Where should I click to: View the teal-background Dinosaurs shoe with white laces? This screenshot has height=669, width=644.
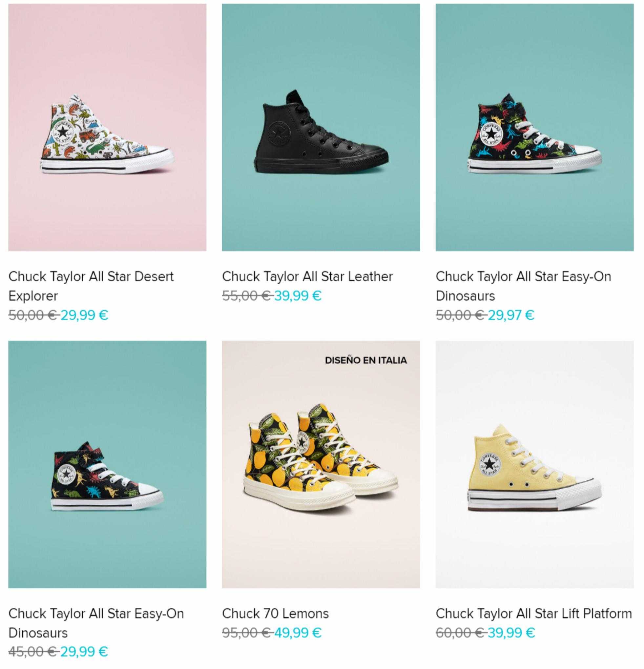tap(535, 127)
